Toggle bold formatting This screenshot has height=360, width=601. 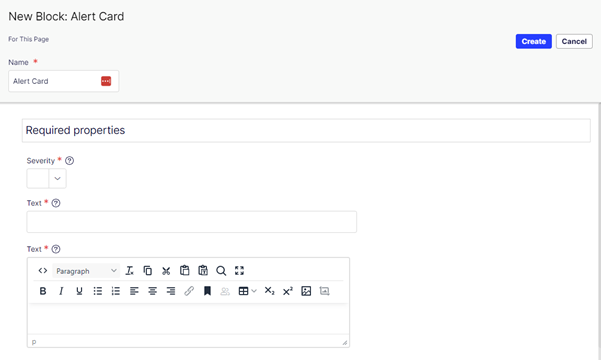tap(43, 291)
